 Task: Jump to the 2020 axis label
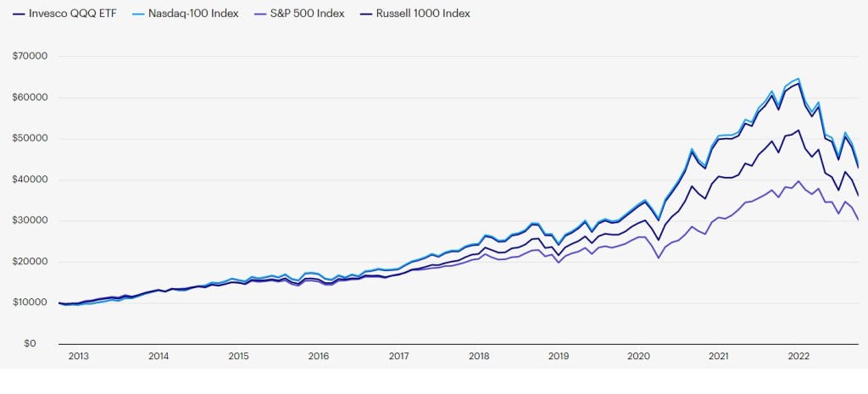pos(638,356)
